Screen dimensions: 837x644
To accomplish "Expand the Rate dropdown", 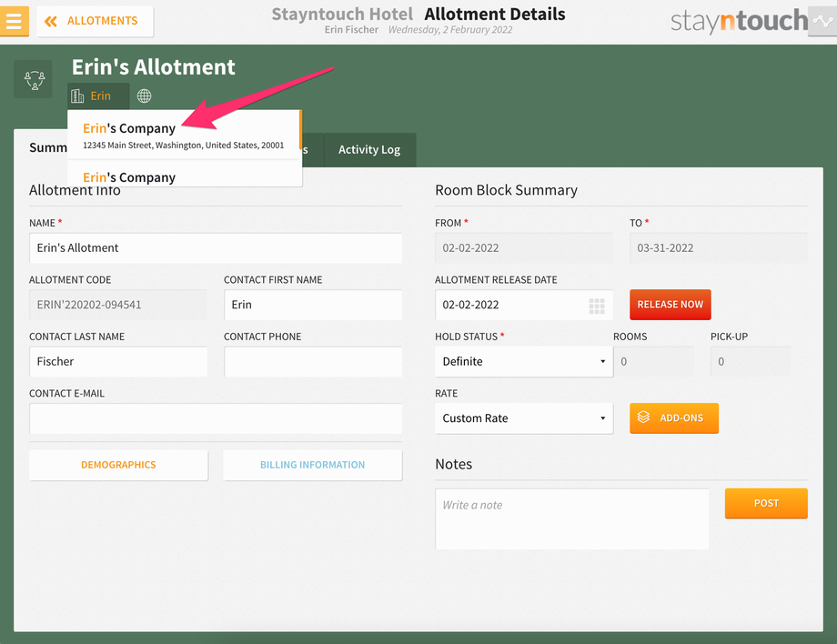I will (x=524, y=418).
